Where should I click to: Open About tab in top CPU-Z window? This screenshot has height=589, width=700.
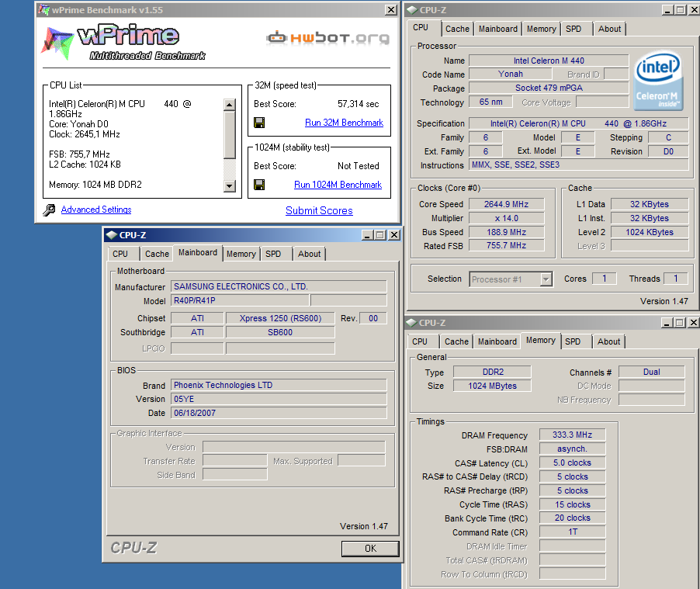coord(609,29)
